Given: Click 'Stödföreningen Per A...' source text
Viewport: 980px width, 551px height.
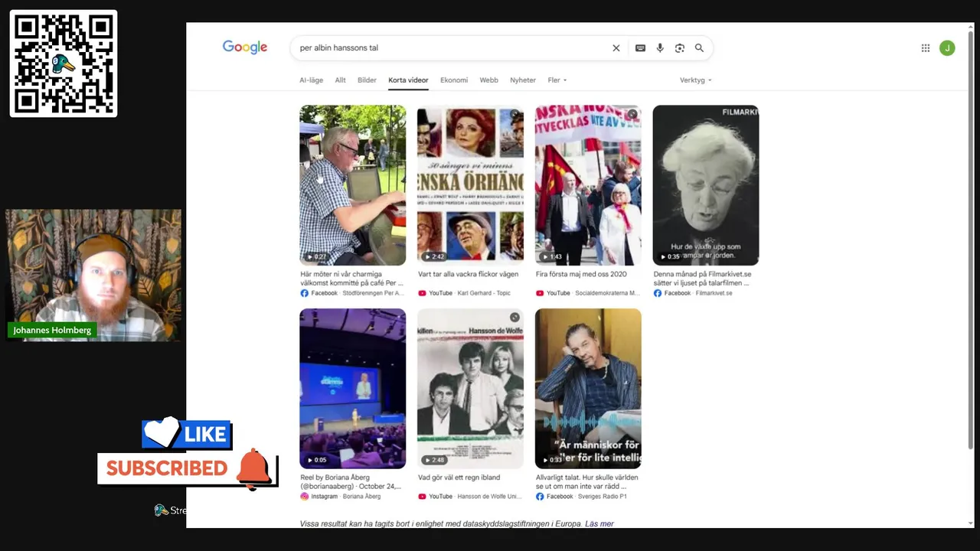Looking at the screenshot, I should (373, 293).
